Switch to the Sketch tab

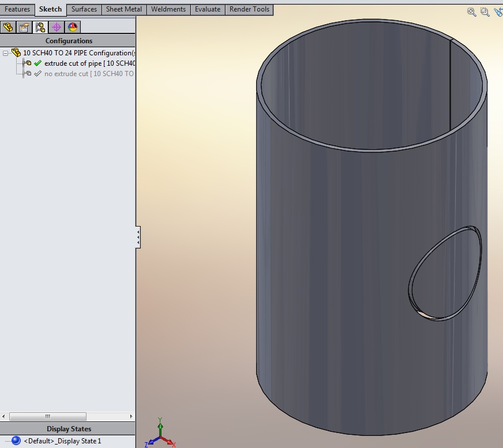[50, 9]
